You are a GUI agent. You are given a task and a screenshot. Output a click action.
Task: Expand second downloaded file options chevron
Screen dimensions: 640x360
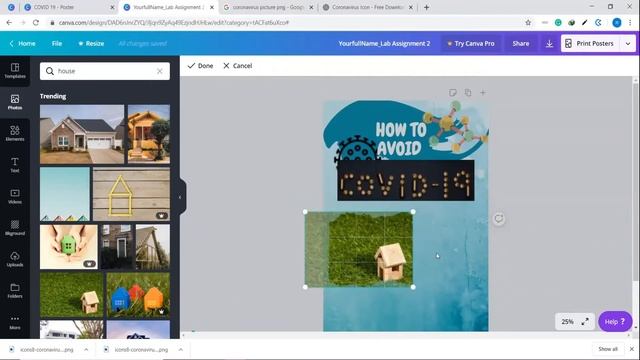coord(181,350)
